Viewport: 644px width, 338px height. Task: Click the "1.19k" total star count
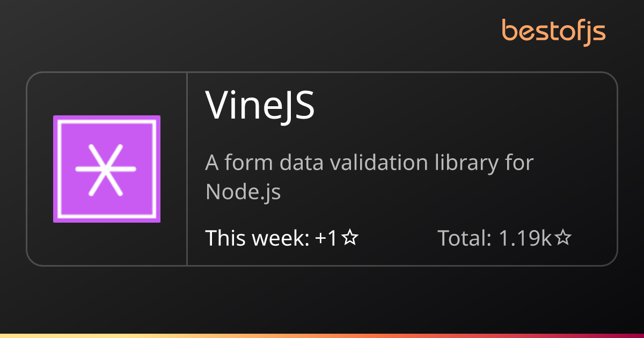click(526, 238)
